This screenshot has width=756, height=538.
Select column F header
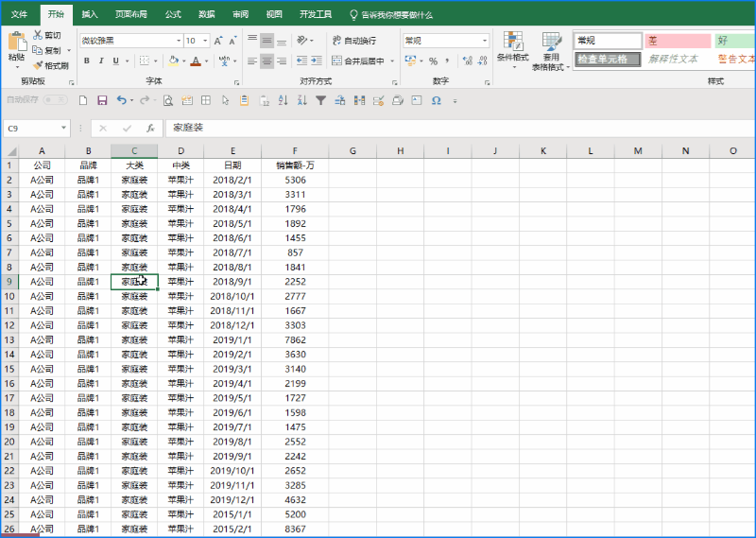pos(295,151)
